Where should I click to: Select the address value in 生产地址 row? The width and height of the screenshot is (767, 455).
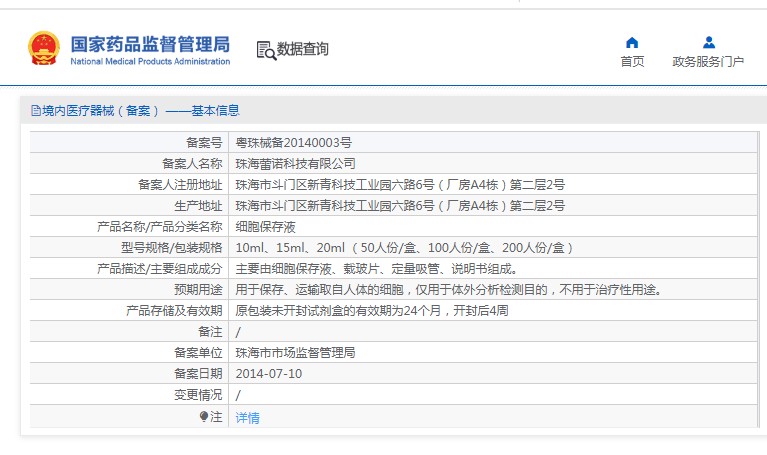pyautogui.click(x=400, y=206)
